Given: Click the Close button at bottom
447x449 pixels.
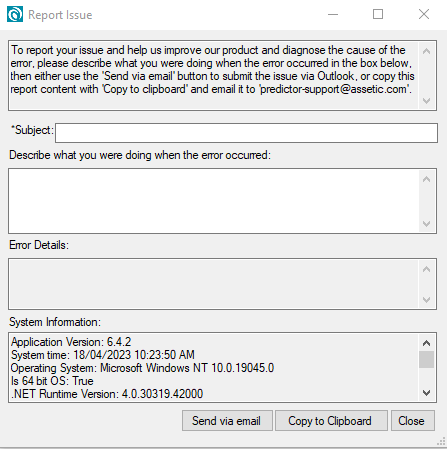Looking at the screenshot, I should pyautogui.click(x=413, y=421).
